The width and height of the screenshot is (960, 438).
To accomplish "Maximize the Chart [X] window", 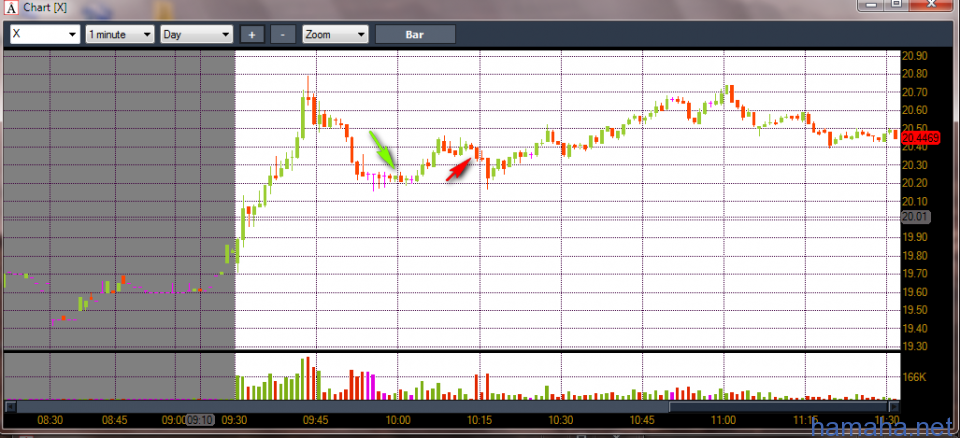I will pyautogui.click(x=896, y=4).
